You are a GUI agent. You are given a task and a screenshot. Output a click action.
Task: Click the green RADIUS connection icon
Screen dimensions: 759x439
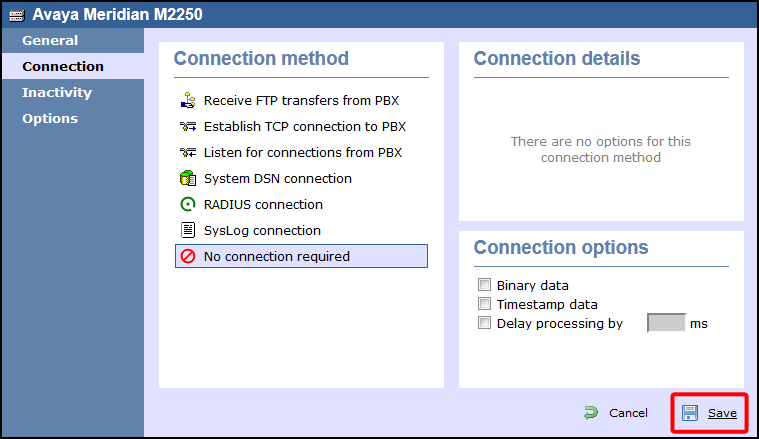(x=186, y=205)
